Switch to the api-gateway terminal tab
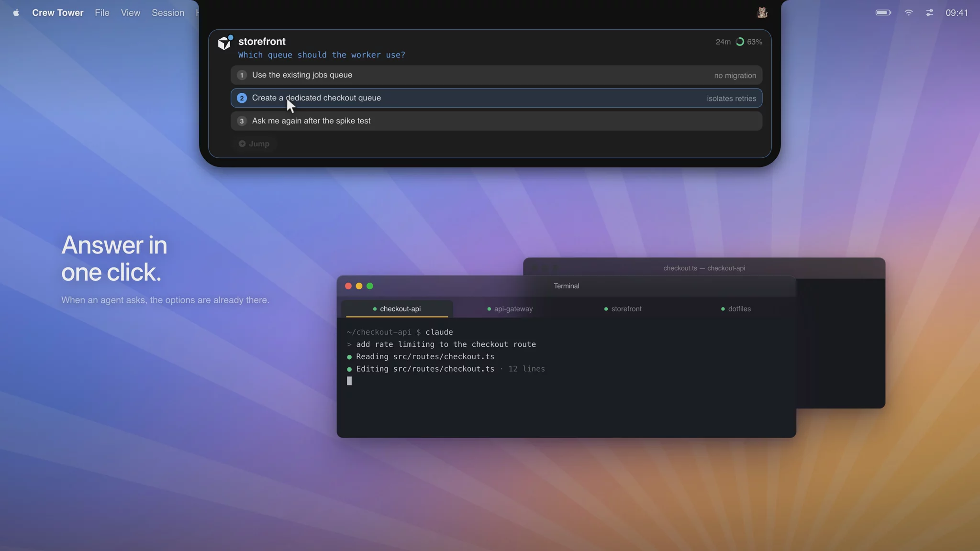This screenshot has height=551, width=980. click(510, 309)
